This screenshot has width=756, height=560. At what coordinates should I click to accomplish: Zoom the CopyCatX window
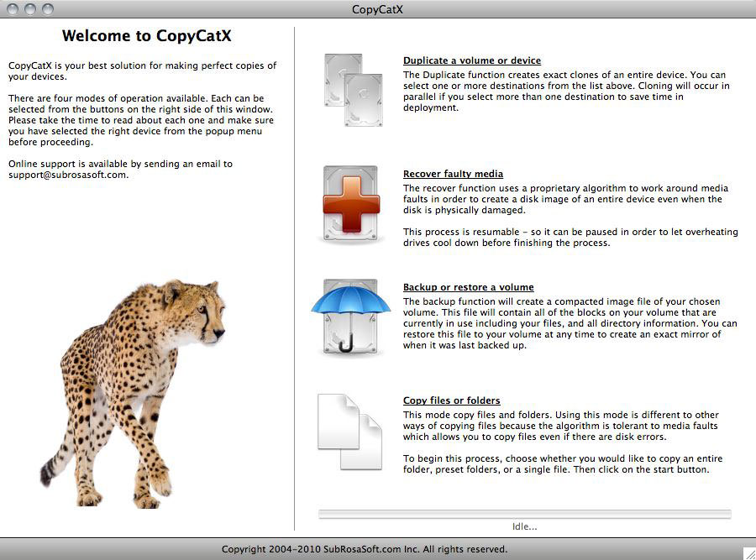pyautogui.click(x=48, y=9)
